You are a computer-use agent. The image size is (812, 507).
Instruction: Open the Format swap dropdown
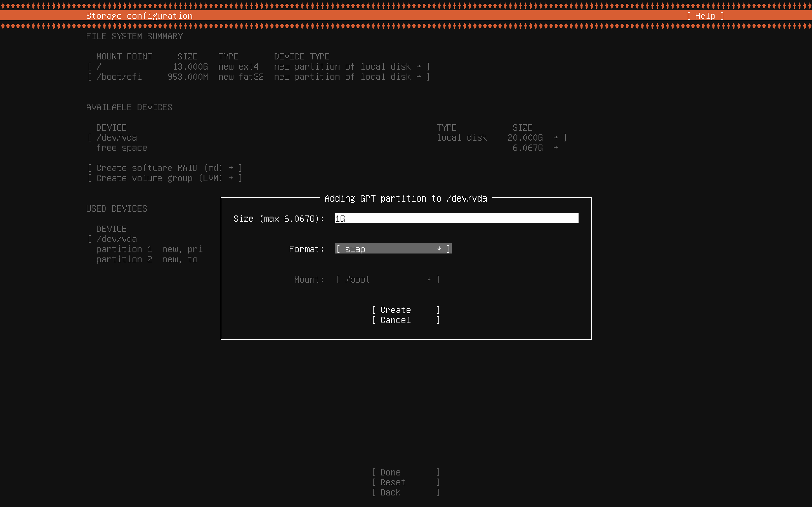click(x=392, y=249)
